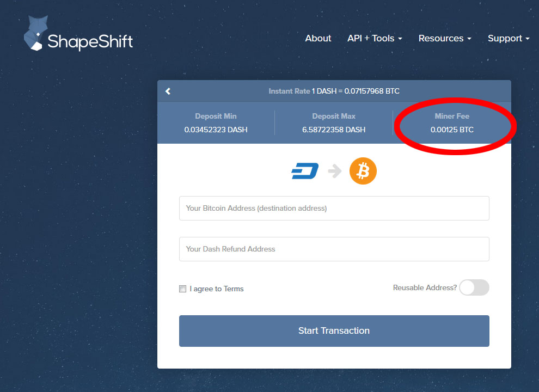Click the Miner Fee label
539x392 pixels.
(x=452, y=116)
